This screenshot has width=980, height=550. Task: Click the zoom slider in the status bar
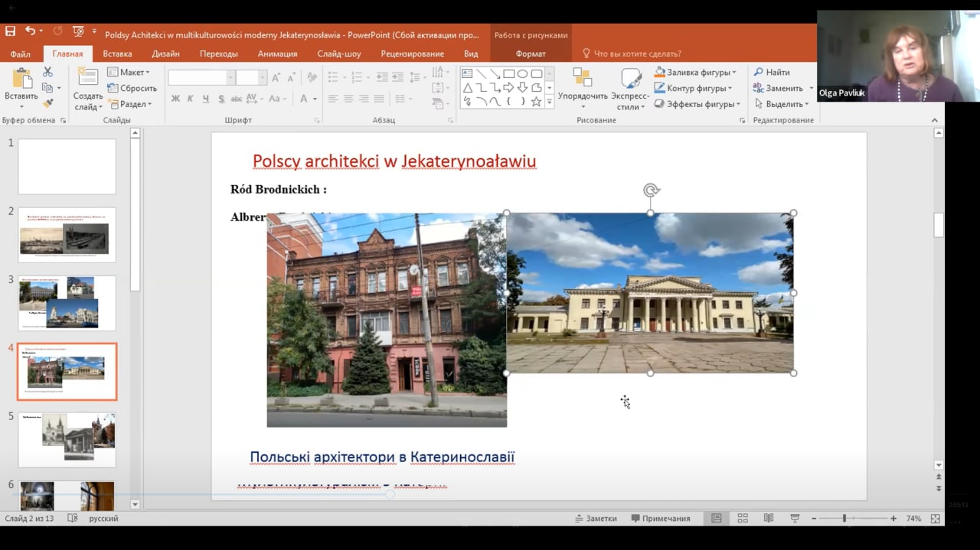click(844, 519)
